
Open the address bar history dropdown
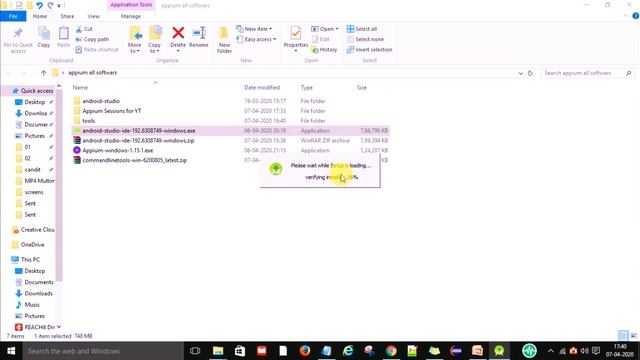coord(520,73)
